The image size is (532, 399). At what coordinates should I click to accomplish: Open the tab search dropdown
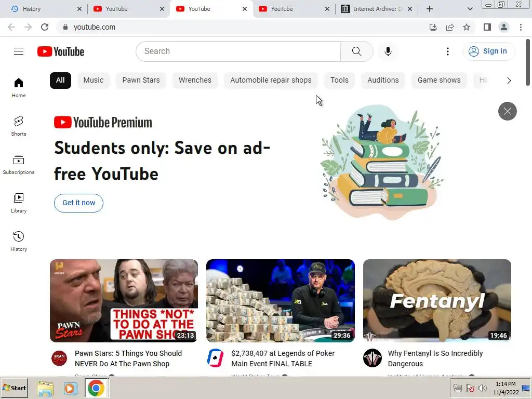point(470,9)
